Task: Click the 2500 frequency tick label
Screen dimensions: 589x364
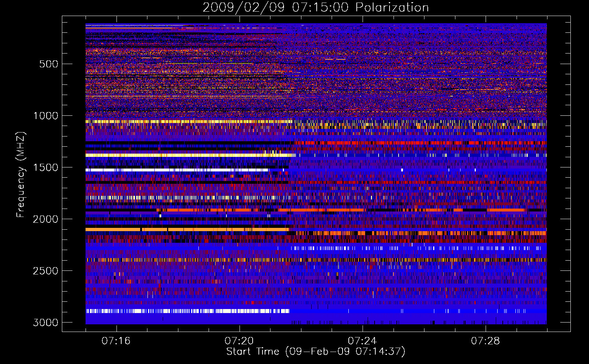Action: (x=46, y=271)
